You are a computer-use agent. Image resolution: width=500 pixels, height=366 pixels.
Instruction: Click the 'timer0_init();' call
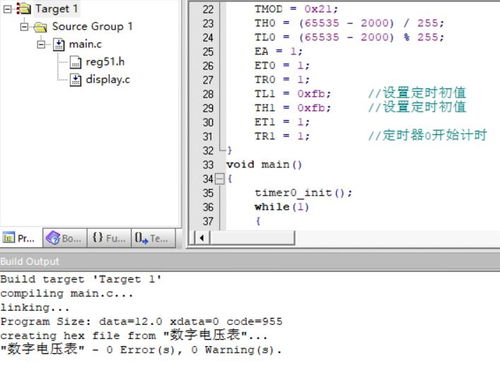303,193
